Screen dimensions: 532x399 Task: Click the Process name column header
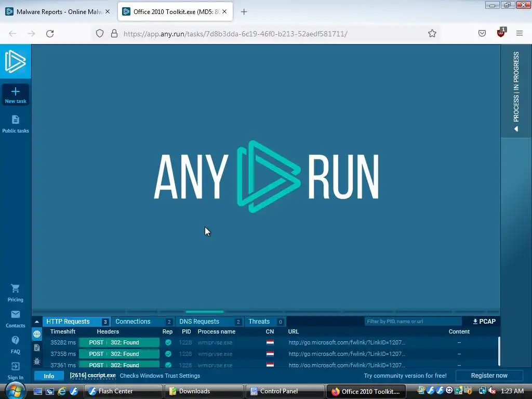(x=217, y=331)
